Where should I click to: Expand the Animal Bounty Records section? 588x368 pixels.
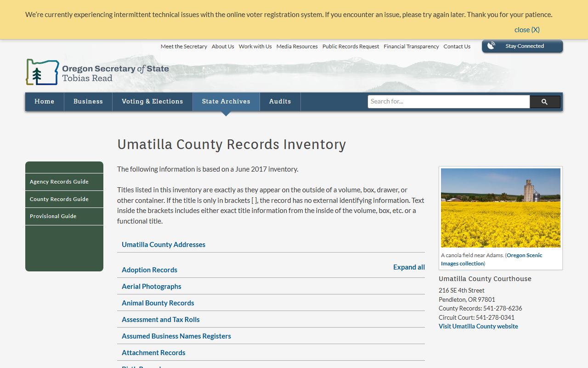158,303
